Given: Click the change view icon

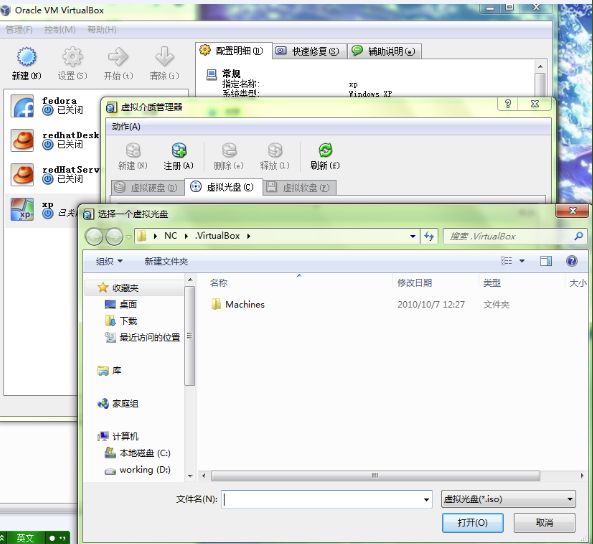Looking at the screenshot, I should [506, 261].
